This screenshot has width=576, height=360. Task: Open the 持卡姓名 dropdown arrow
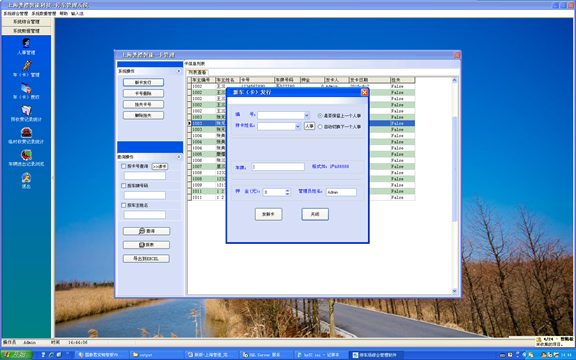(298, 126)
